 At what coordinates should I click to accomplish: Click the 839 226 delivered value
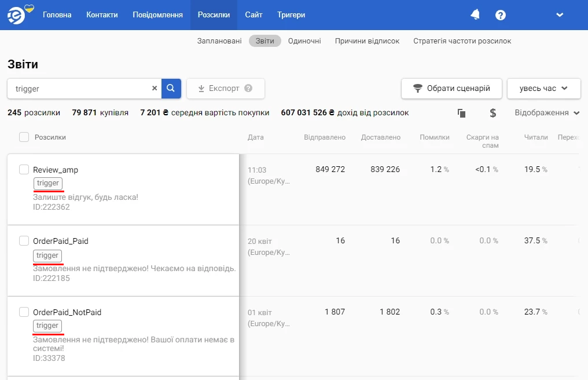pyautogui.click(x=385, y=169)
